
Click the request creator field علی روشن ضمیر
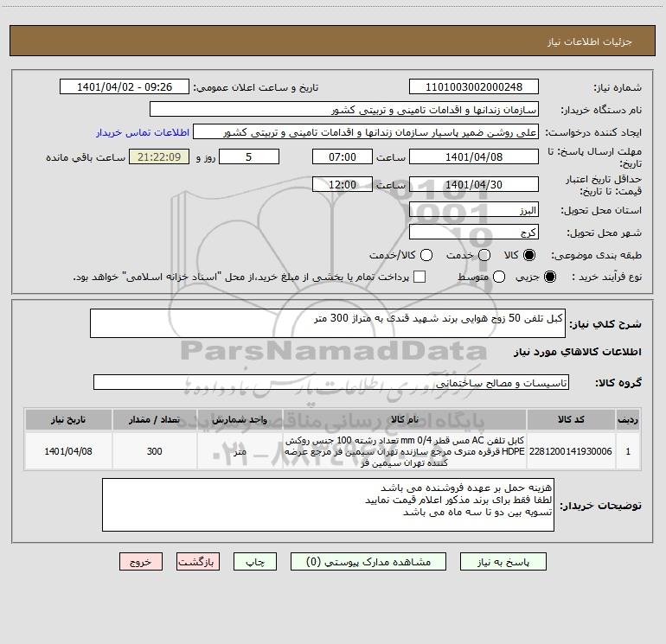[x=366, y=132]
